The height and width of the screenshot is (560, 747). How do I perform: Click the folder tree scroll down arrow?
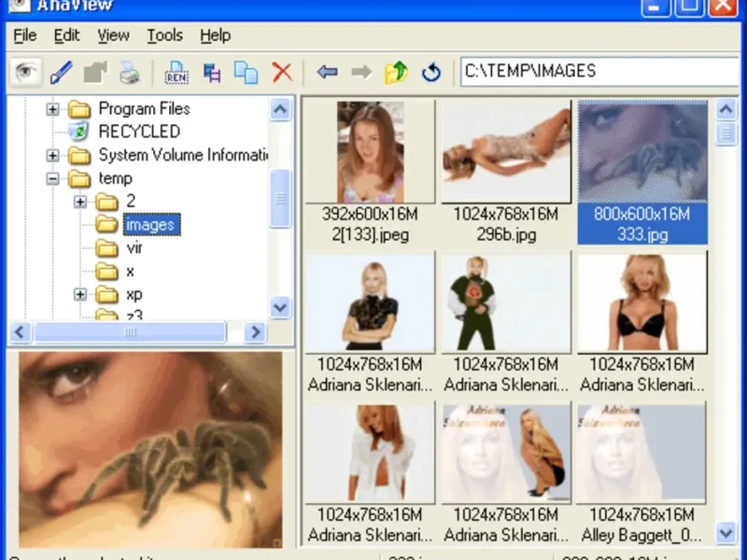point(280,307)
